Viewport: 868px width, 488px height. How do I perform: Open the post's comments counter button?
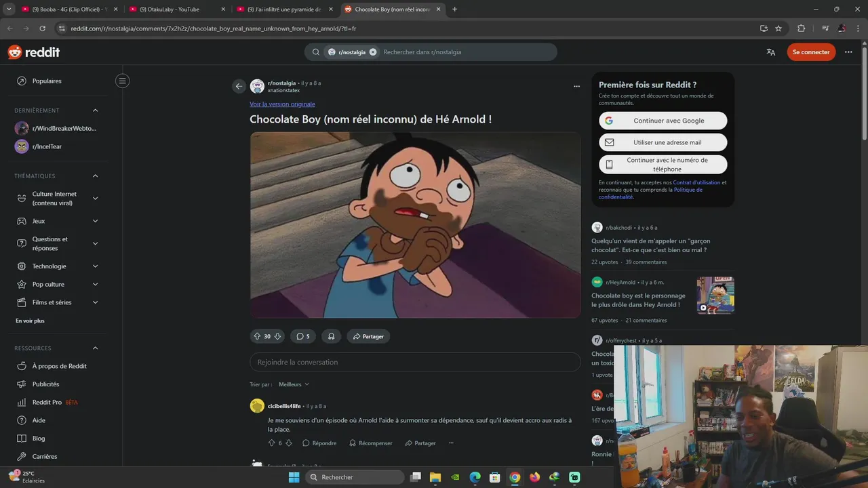pyautogui.click(x=302, y=336)
